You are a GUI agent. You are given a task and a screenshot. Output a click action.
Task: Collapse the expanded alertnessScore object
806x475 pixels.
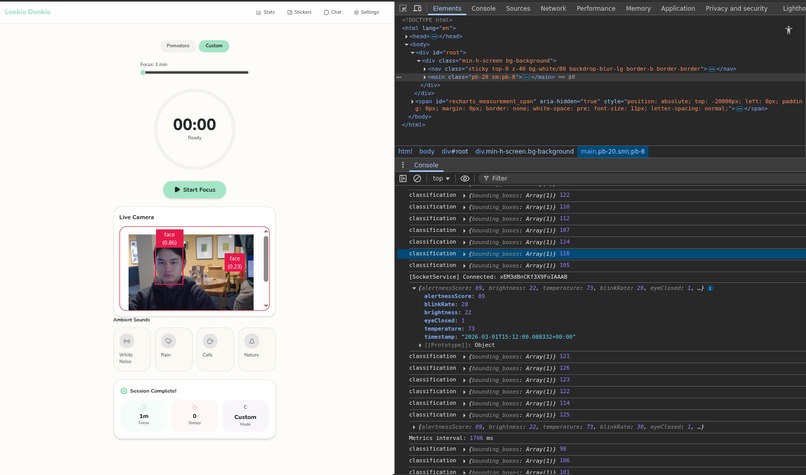pos(414,288)
